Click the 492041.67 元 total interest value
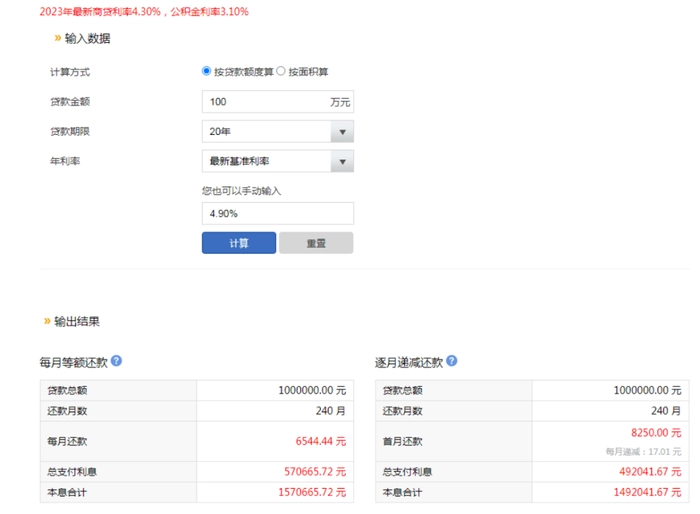The width and height of the screenshot is (700, 514). point(650,472)
